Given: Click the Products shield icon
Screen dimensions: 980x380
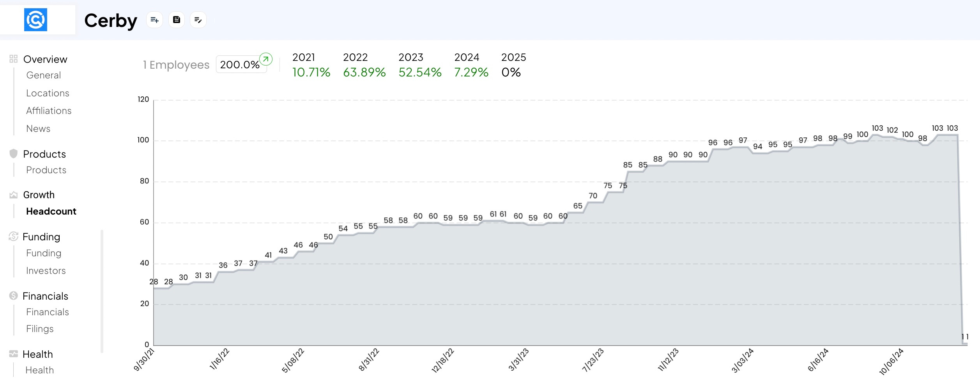Looking at the screenshot, I should click(x=14, y=154).
